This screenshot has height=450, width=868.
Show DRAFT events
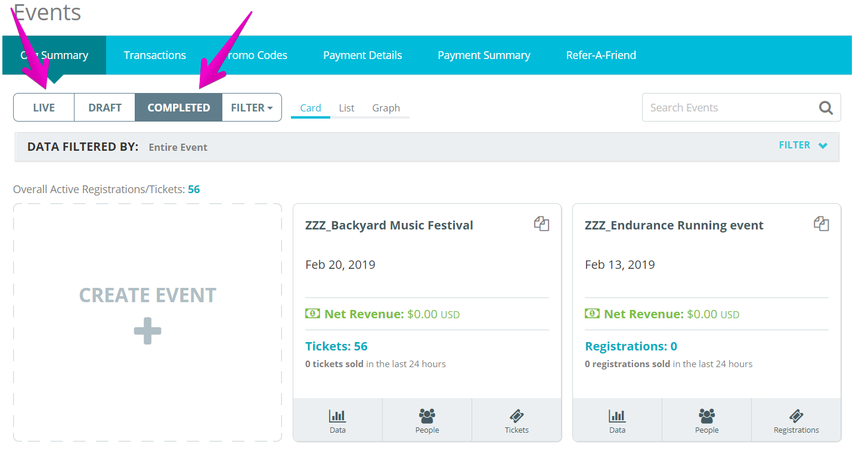[x=105, y=108]
